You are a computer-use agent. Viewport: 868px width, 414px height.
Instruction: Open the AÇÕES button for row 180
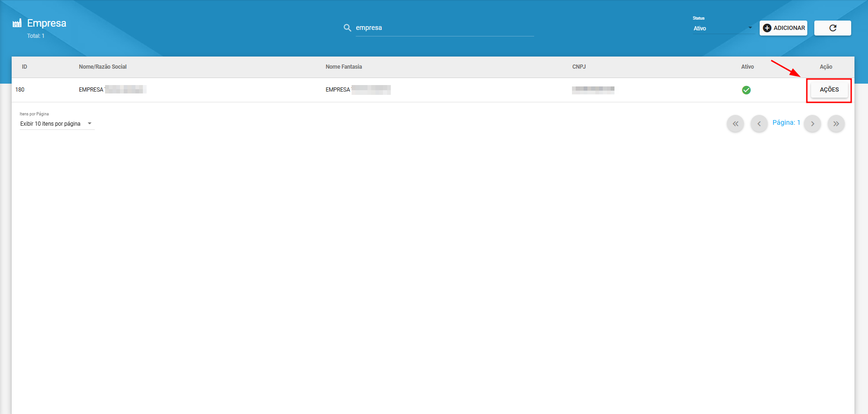coord(829,90)
